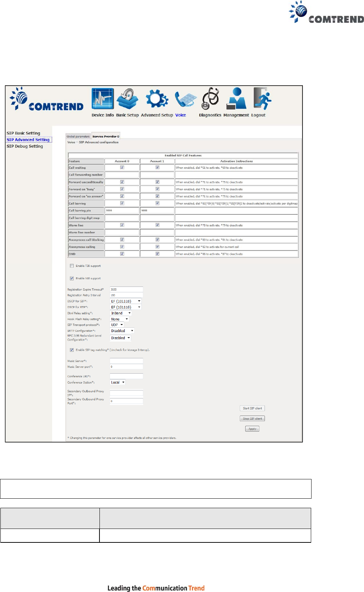
Task: Open the Diagnostics stethoscope icon
Action: coord(210,98)
